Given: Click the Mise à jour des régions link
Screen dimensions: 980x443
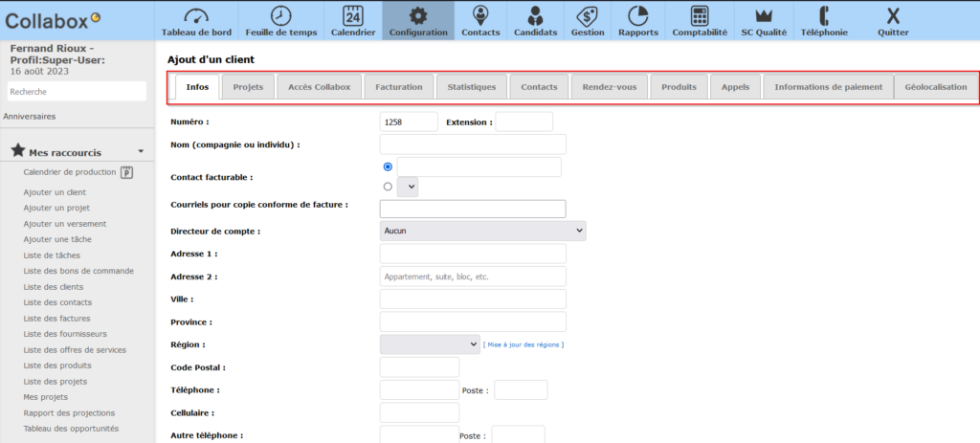Looking at the screenshot, I should pyautogui.click(x=523, y=344).
